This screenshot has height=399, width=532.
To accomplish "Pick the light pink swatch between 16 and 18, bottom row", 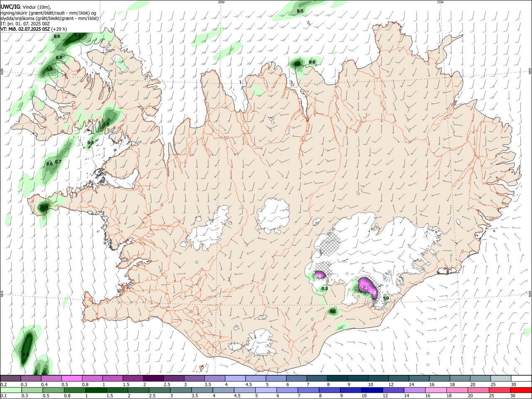I will click(x=436, y=390).
